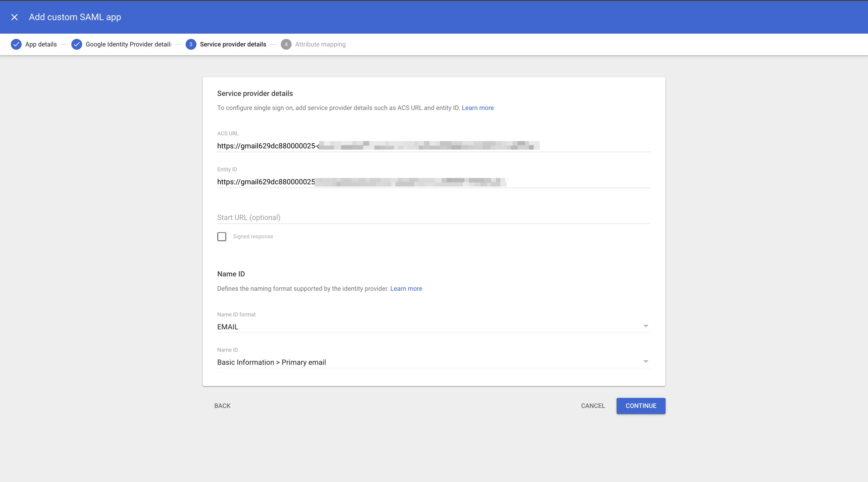868x482 pixels.
Task: Select the step 3 numbered circle
Action: pos(191,44)
